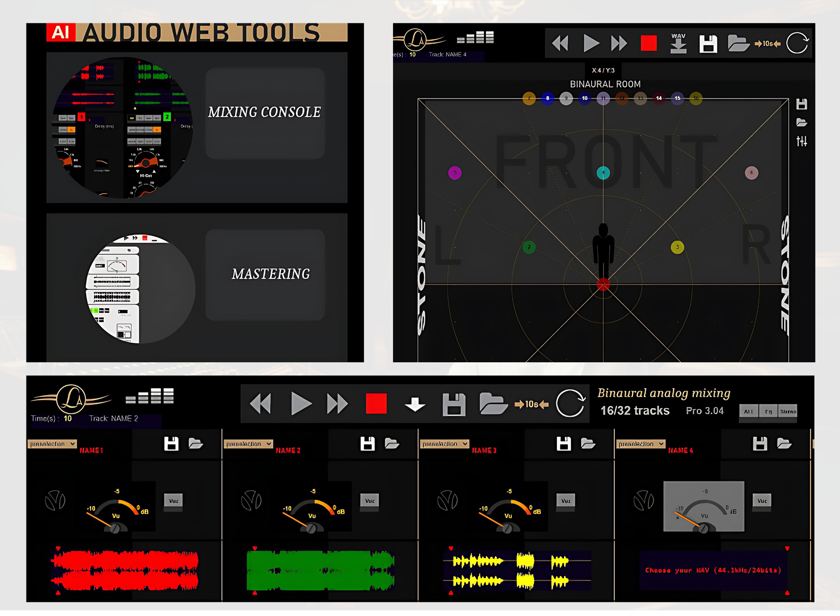Open folder icon for track NAME 3

point(588,444)
